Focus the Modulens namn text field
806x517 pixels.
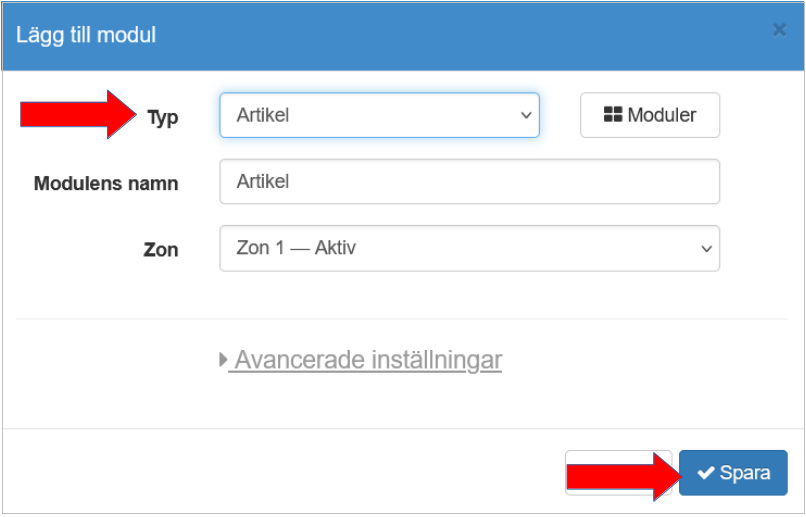pyautogui.click(x=469, y=182)
